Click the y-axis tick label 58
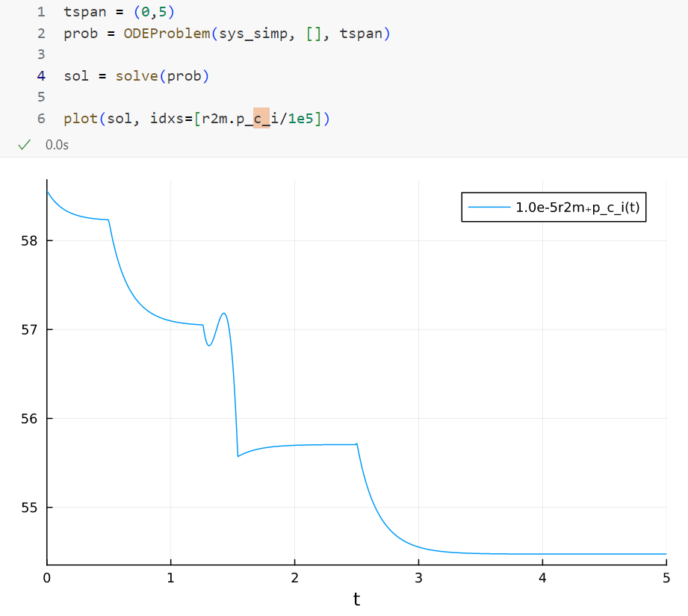The width and height of the screenshot is (688, 616). 29,240
